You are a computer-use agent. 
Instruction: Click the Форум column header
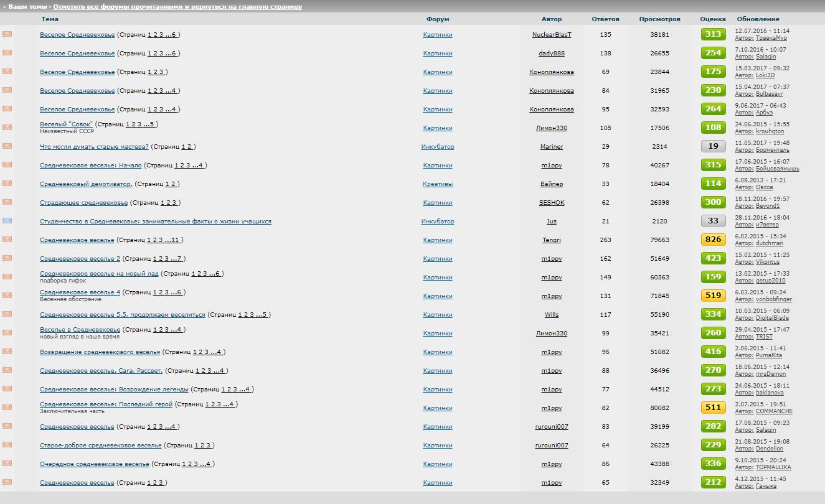pos(437,19)
